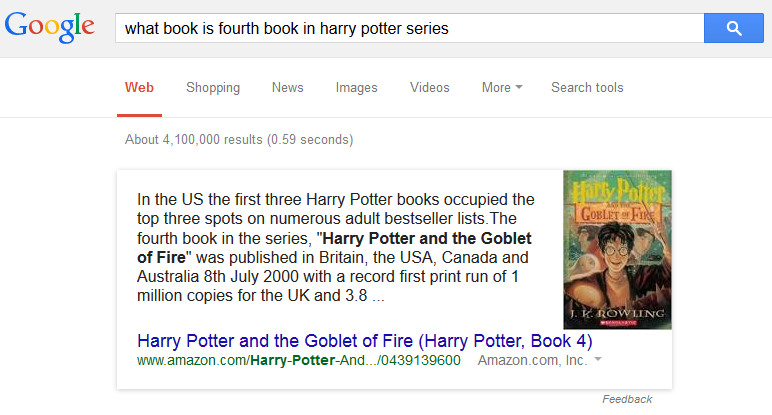Screen dimensions: 772x415
Task: Show the Videos tab
Action: 430,87
